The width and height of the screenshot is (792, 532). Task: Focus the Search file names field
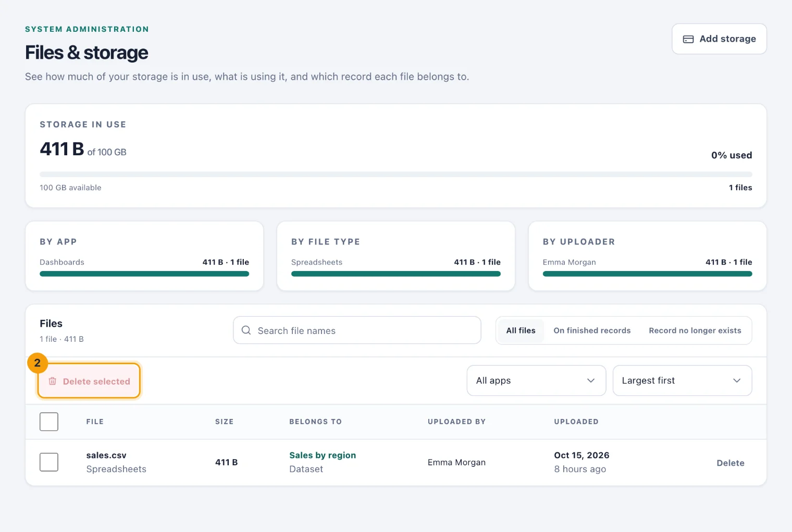(357, 330)
